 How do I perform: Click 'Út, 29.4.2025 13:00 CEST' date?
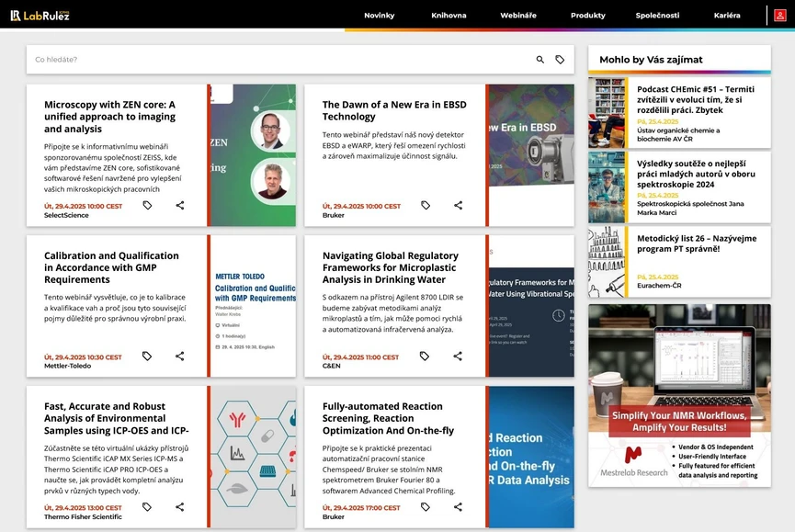[x=83, y=508]
